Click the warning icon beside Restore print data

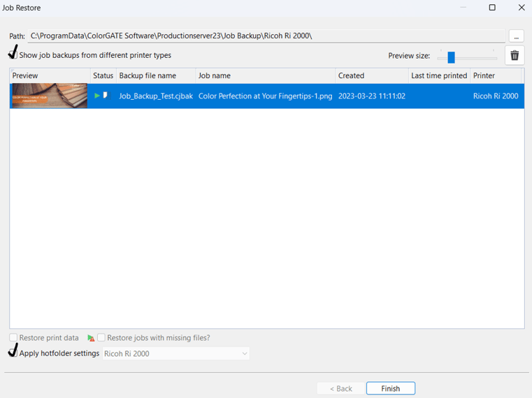tap(91, 338)
